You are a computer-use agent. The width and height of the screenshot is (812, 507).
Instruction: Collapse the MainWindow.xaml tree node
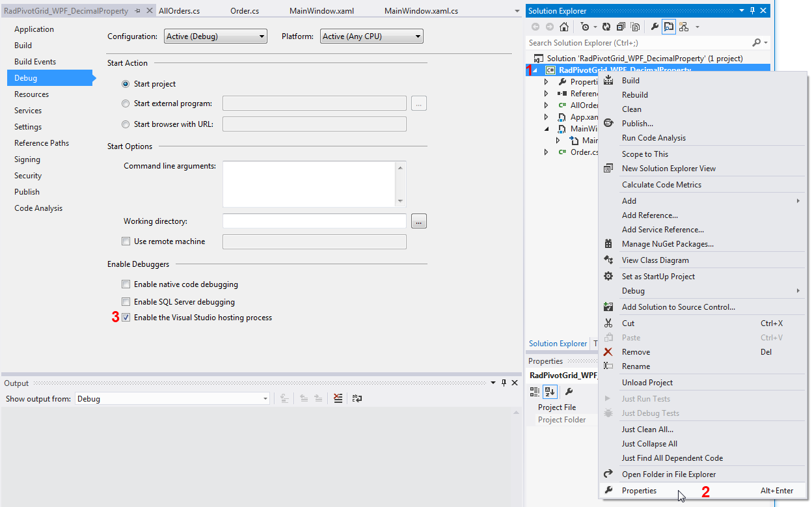pyautogui.click(x=547, y=129)
